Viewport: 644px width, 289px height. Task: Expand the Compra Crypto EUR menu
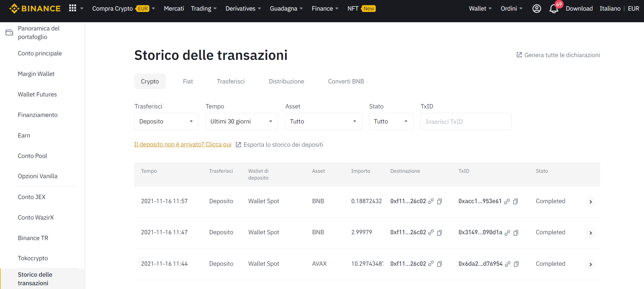pyautogui.click(x=123, y=9)
